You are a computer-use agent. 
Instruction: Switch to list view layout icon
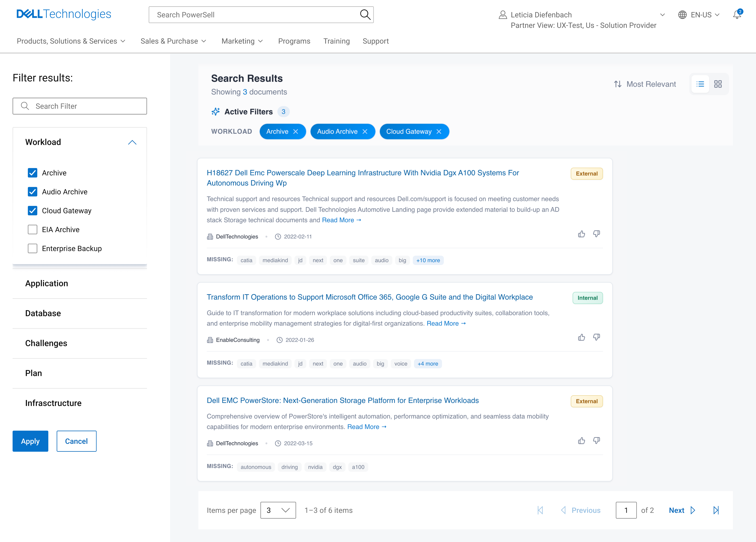click(x=700, y=84)
